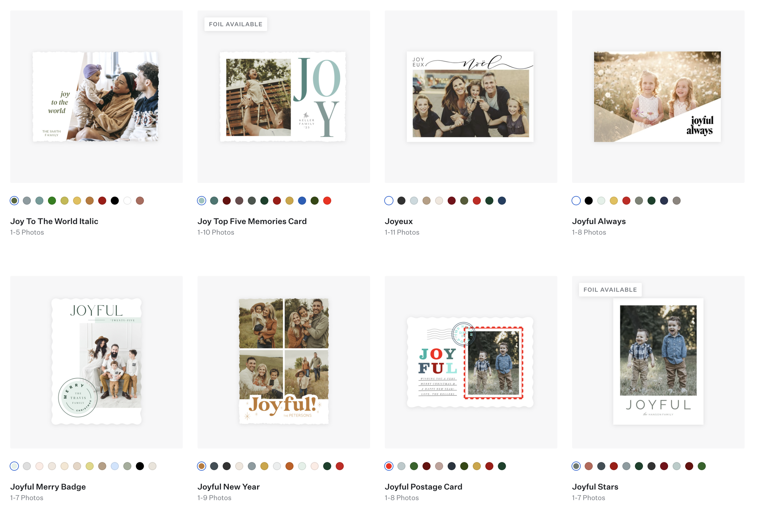Select black swatch under Joy To The World Italic

click(115, 201)
